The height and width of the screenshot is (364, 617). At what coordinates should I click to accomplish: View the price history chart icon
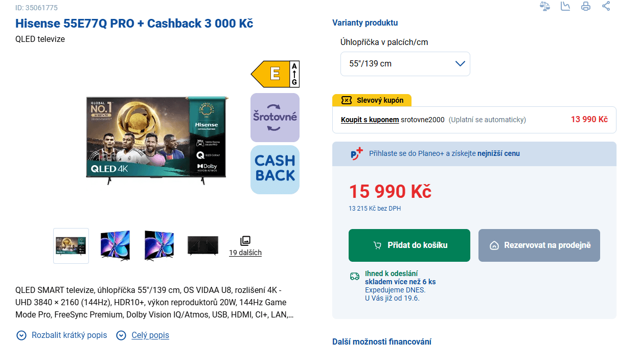coord(565,7)
